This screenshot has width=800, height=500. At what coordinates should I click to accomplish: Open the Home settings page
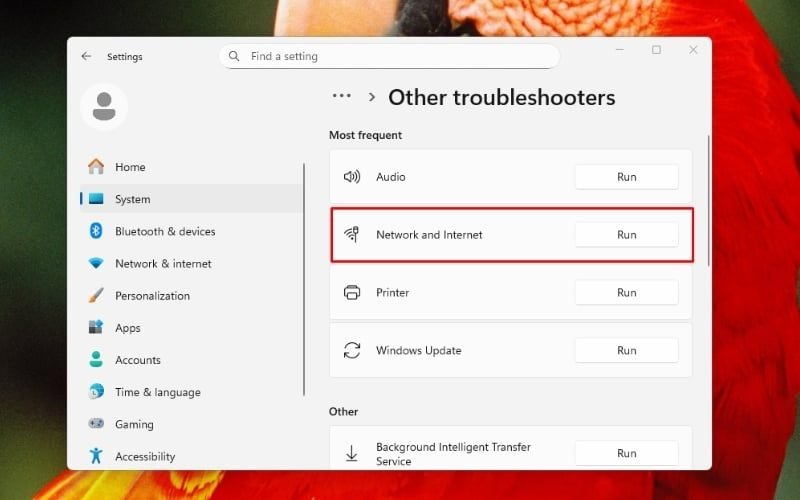pyautogui.click(x=192, y=167)
